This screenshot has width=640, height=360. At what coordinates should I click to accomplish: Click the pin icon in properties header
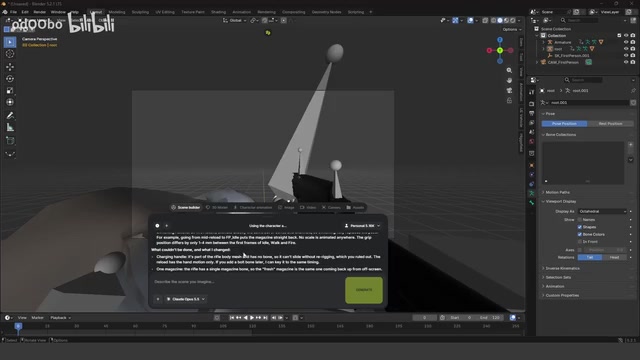pyautogui.click(x=633, y=91)
